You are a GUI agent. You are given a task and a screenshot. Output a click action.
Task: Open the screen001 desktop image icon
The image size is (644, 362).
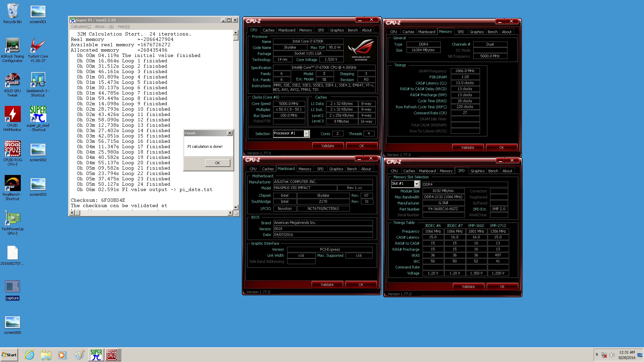38,13
